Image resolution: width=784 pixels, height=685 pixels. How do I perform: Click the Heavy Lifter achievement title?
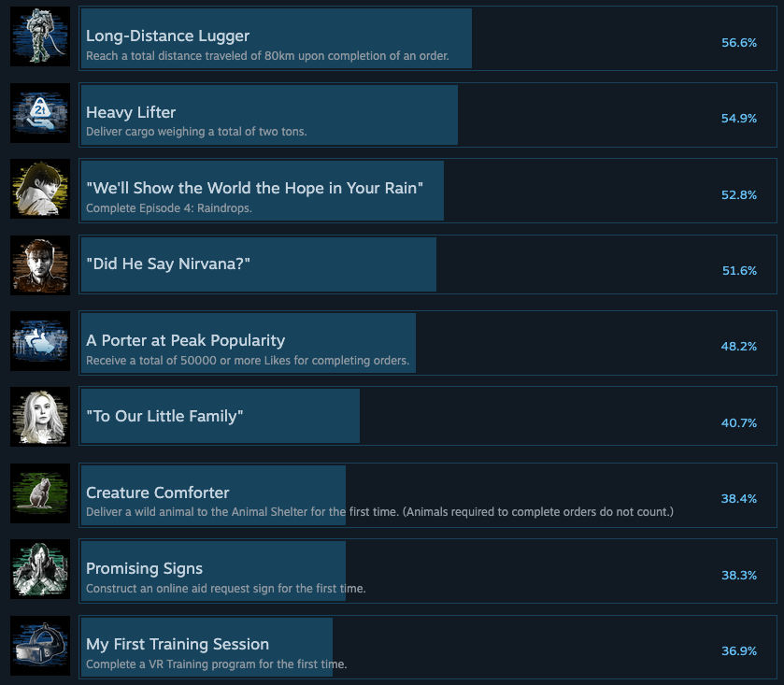click(x=131, y=112)
